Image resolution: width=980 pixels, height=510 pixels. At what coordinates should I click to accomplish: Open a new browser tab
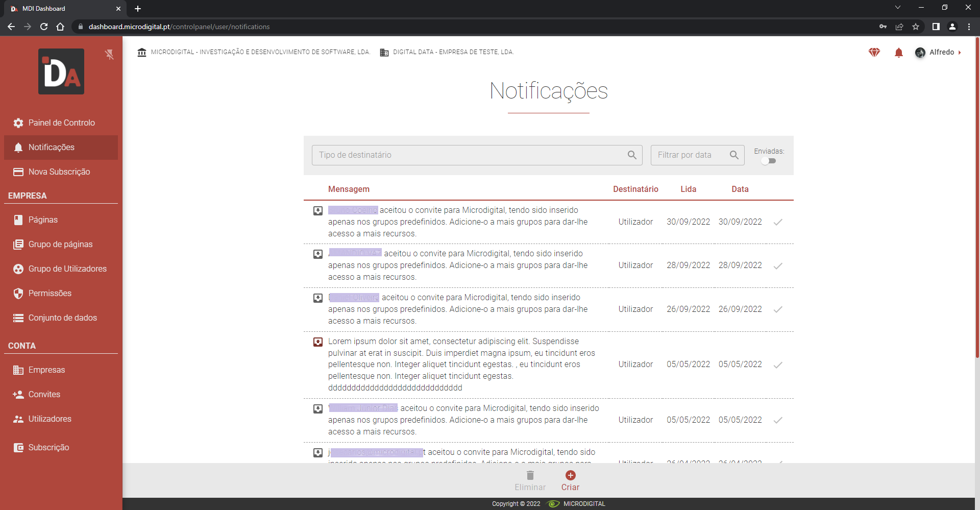click(138, 9)
